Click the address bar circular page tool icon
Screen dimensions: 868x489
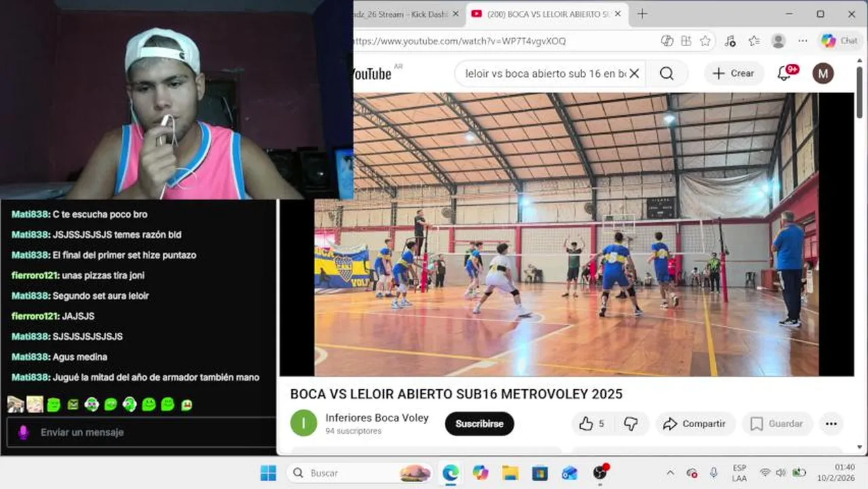(667, 41)
